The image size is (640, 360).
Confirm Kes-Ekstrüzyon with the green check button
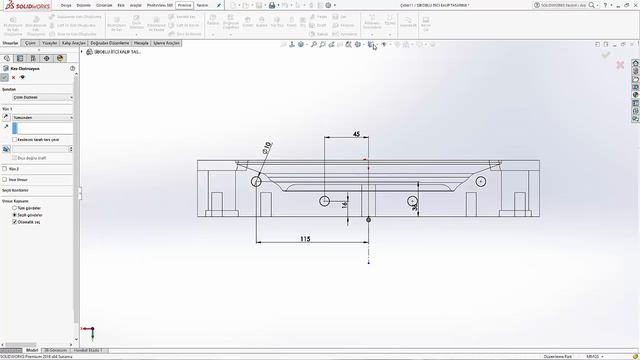click(4, 77)
